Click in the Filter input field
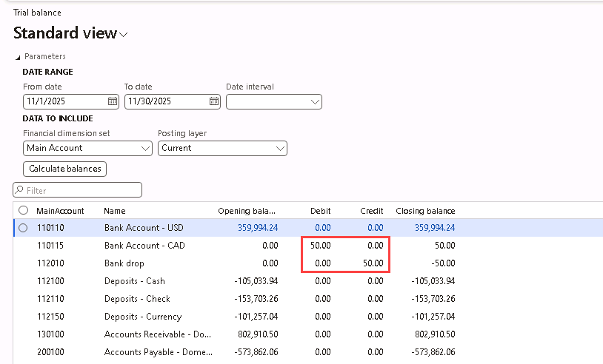 pyautogui.click(x=81, y=191)
